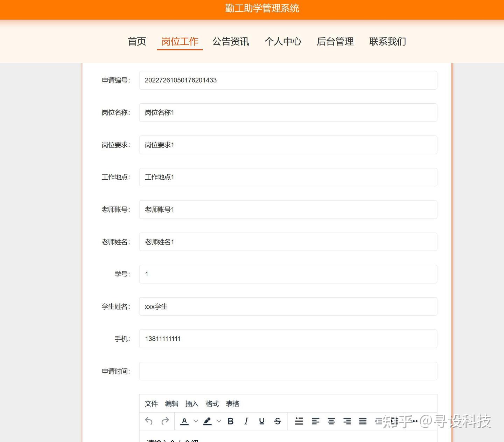Image resolution: width=504 pixels, height=442 pixels.
Task: Open the text color dropdown arrow
Action: pyautogui.click(x=195, y=421)
